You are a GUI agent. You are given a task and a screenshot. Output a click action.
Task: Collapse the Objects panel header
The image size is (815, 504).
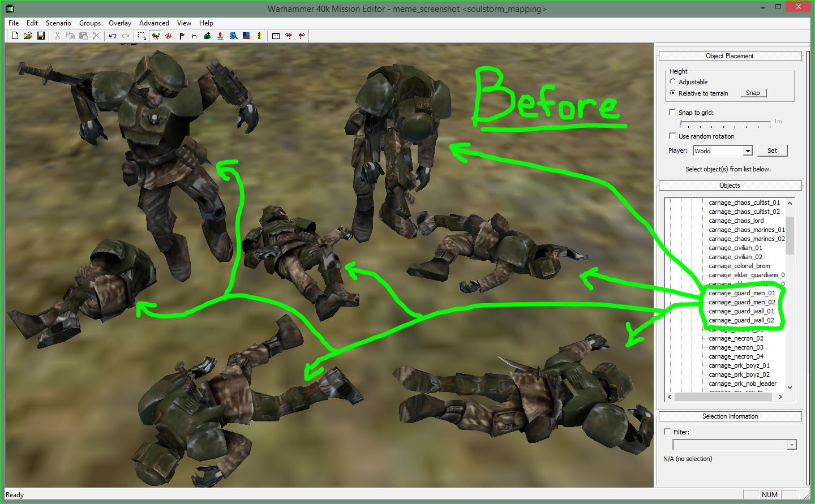730,186
